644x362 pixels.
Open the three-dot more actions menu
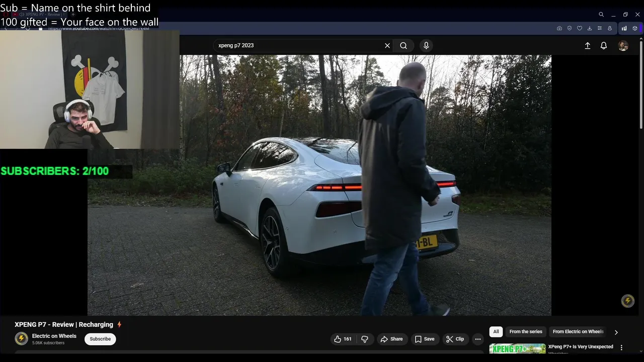tap(478, 339)
